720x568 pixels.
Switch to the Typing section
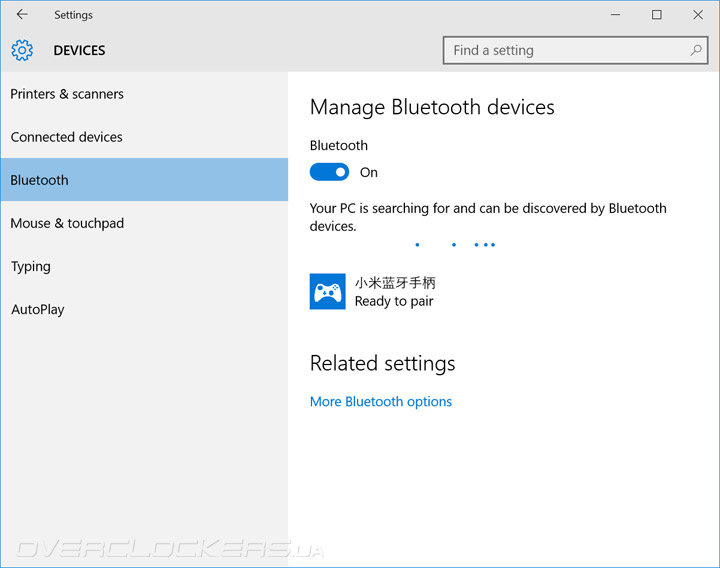pyautogui.click(x=31, y=266)
